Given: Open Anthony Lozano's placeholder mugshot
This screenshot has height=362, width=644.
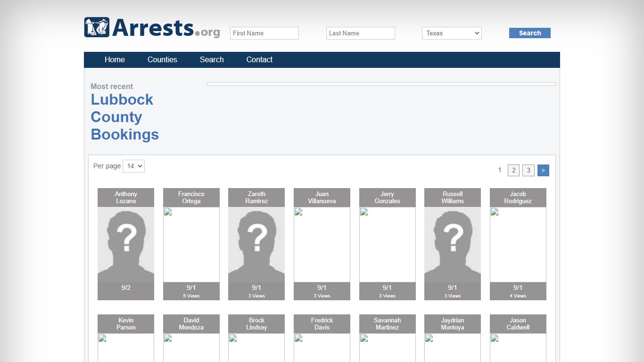Looking at the screenshot, I should click(126, 245).
